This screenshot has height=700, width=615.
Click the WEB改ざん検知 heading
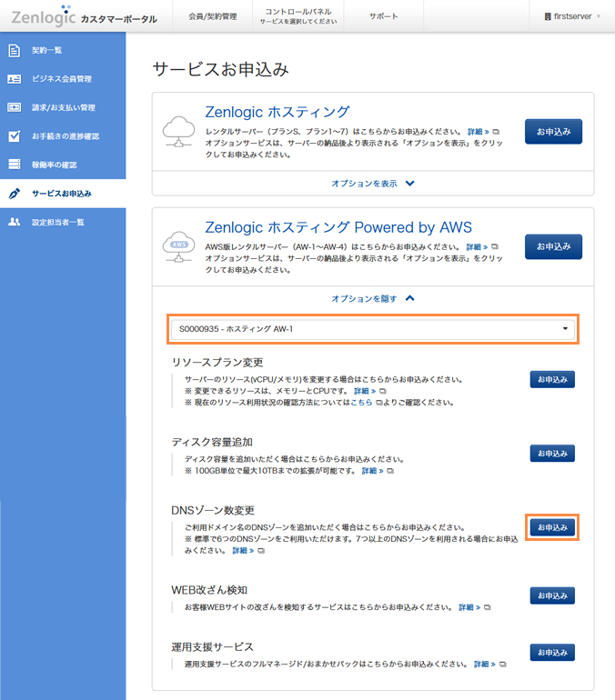point(209,591)
